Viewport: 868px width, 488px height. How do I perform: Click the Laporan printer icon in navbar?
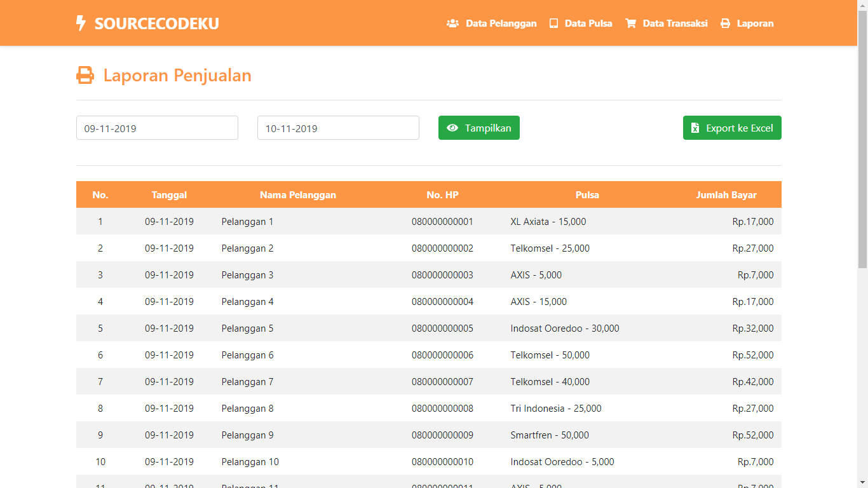724,23
